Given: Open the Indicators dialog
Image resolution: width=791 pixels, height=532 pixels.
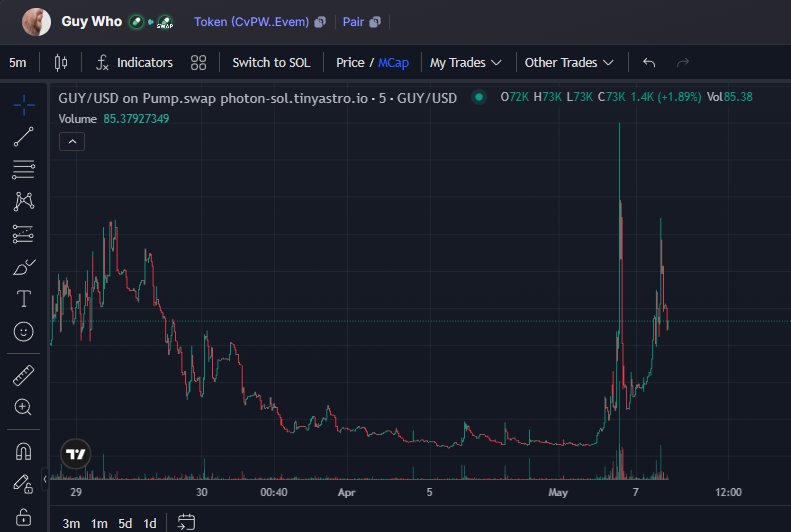Looking at the screenshot, I should click(x=134, y=63).
